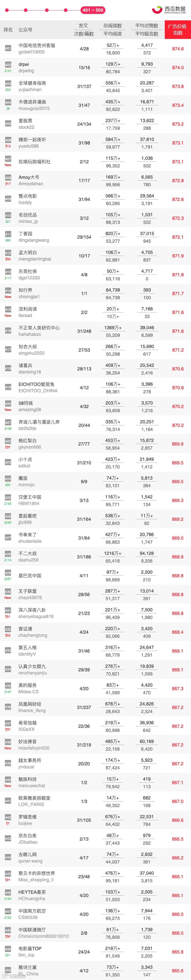
Task: Open the 丁香园 account name link
Action: pos(25,234)
